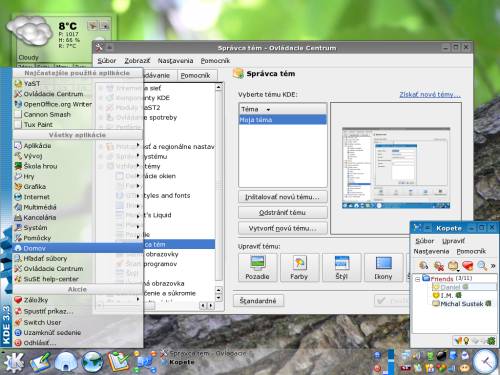The width and height of the screenshot is (500, 375).
Task: Click Odstrániť tému button
Action: pos(283,213)
